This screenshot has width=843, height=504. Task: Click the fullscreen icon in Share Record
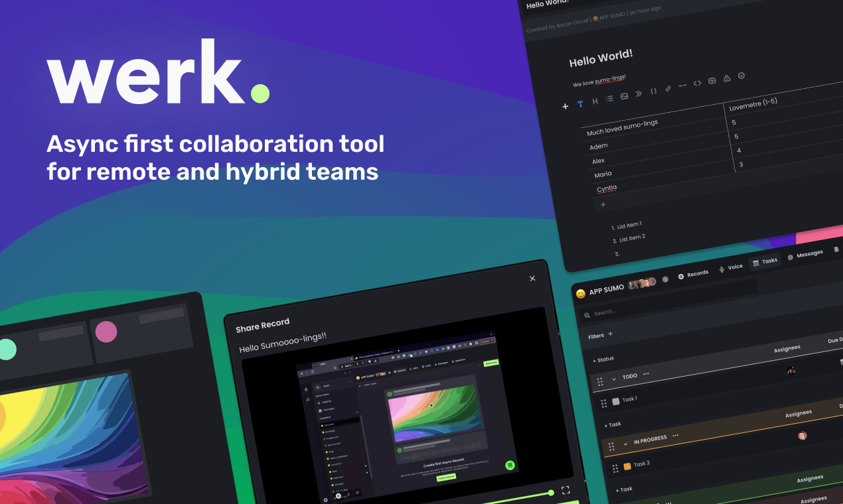pos(566,490)
